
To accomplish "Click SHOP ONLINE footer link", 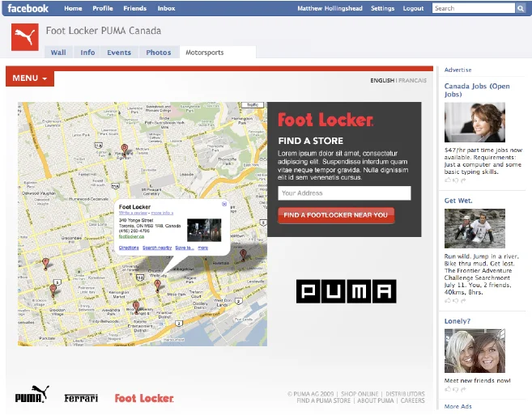I will (x=360, y=394).
